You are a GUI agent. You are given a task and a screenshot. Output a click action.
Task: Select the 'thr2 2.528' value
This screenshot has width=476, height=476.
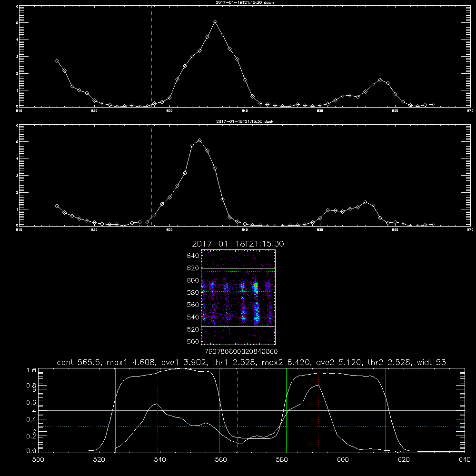pyautogui.click(x=389, y=362)
